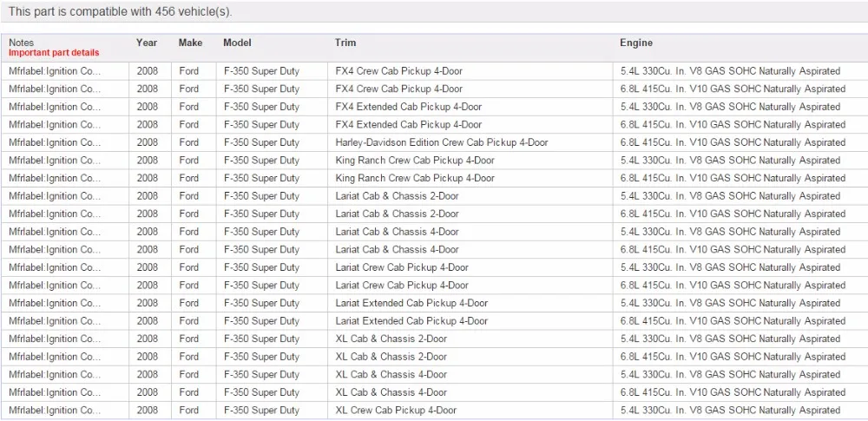Click the Make column header
868x421 pixels.
click(190, 43)
